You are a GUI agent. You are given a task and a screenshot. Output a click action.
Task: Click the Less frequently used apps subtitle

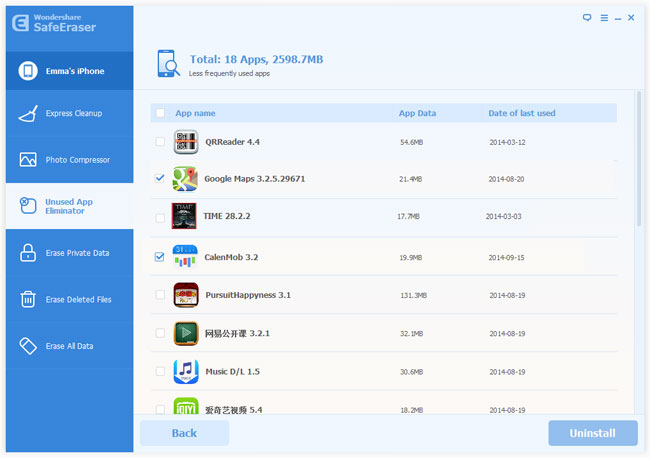pyautogui.click(x=229, y=73)
